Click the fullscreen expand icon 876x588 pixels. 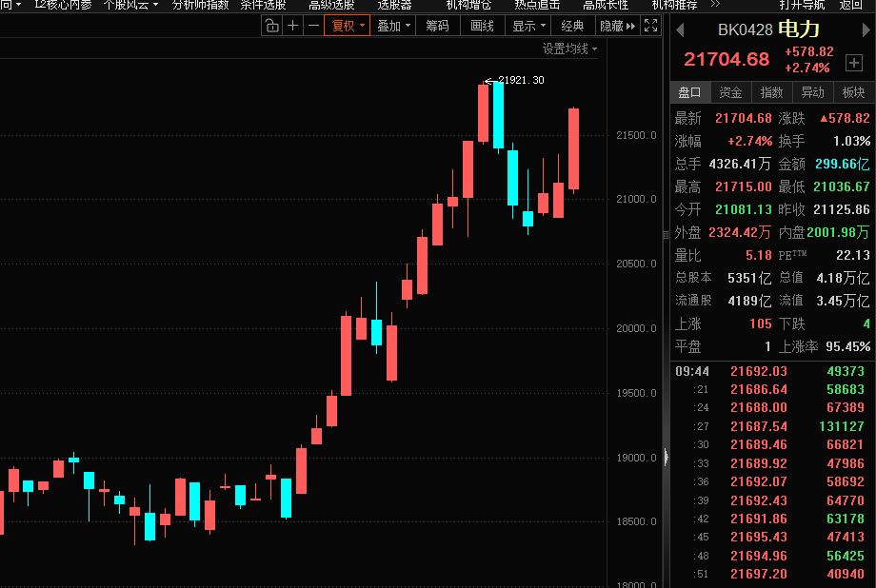pos(651,26)
